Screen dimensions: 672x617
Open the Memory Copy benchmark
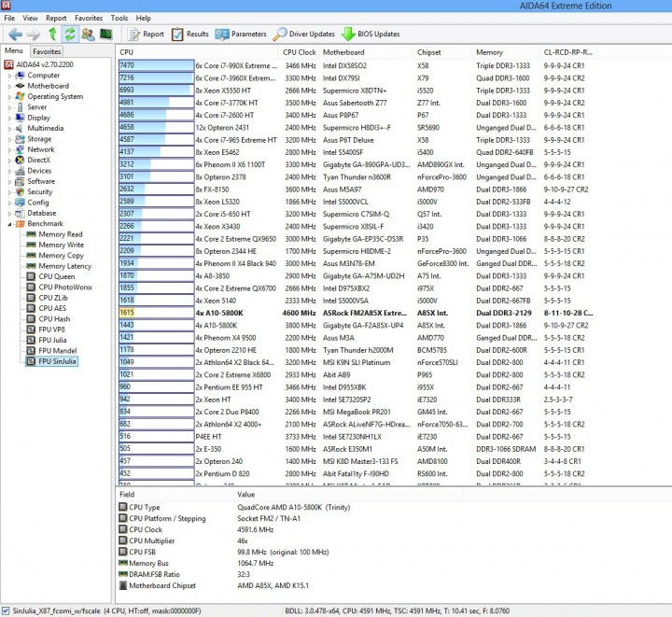click(62, 256)
